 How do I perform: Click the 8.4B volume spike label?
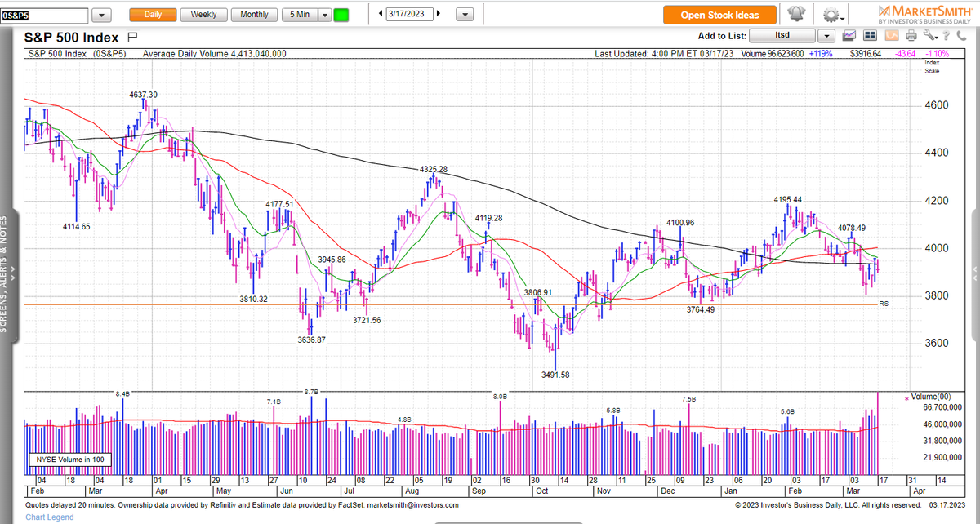(122, 394)
